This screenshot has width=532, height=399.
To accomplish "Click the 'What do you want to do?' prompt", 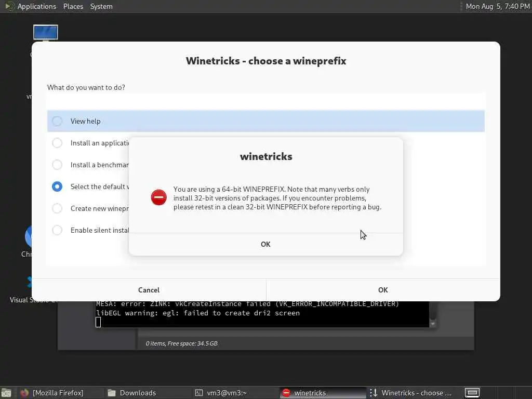I will (x=86, y=87).
